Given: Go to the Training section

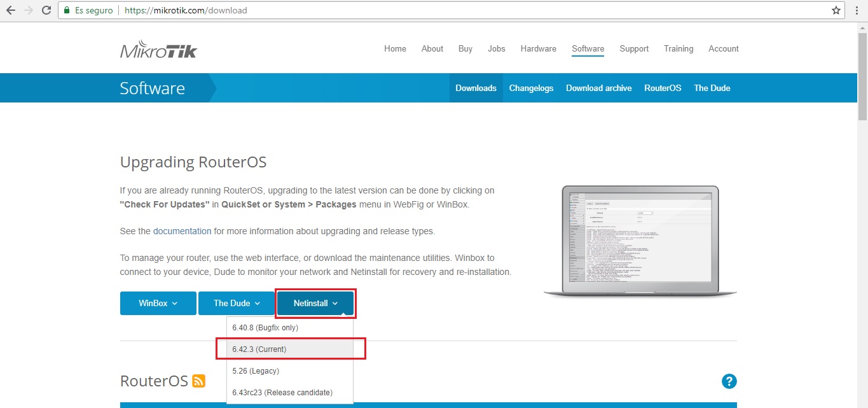Looking at the screenshot, I should point(679,48).
